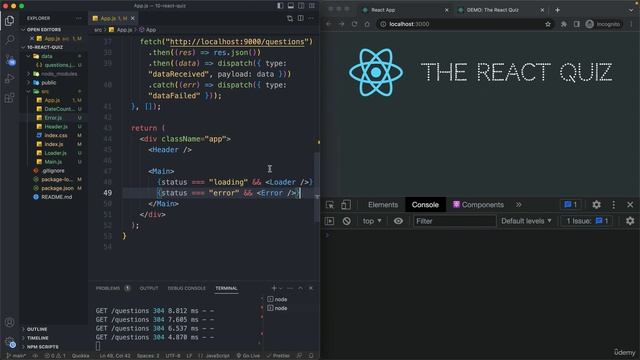The width and height of the screenshot is (640, 360).
Task: Select the Components tab in DevTools
Action: (478, 204)
